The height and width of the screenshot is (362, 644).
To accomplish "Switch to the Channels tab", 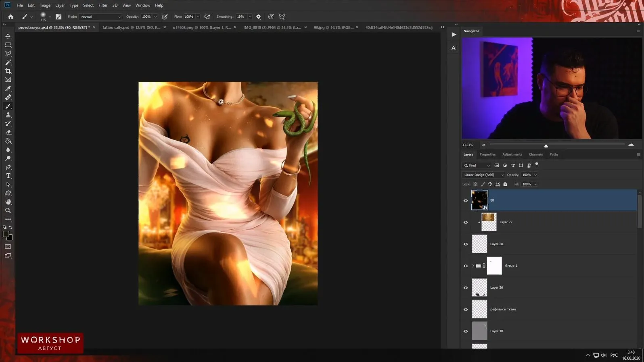I will coord(535,154).
